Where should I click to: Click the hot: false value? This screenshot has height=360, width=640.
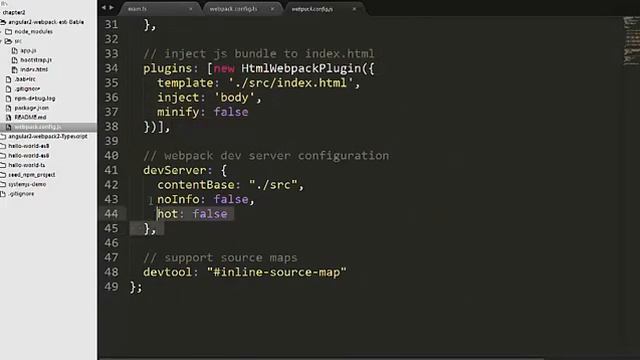[x=210, y=214]
